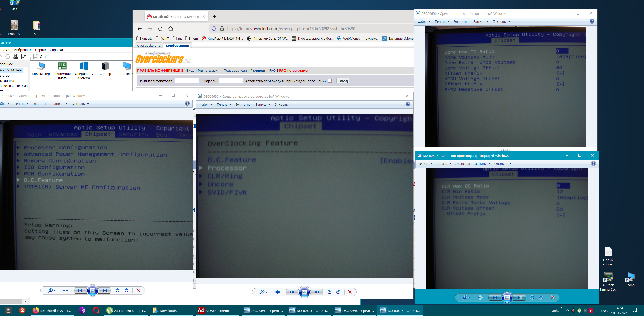Rotate clockwise in DSC00693 photo viewer
This screenshot has width=644, height=316.
click(126, 291)
